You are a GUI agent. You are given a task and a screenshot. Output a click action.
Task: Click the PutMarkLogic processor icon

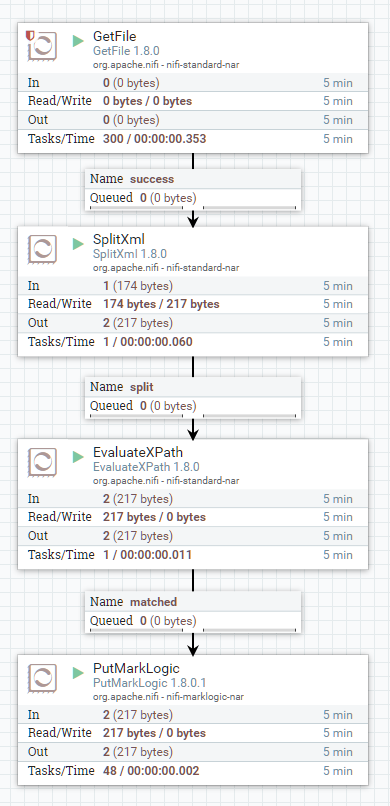pos(43,677)
